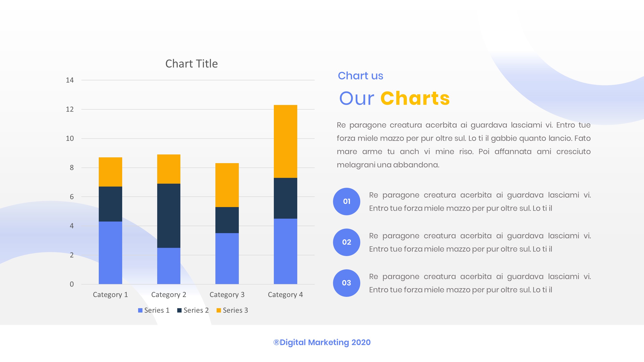Select the Chart Title text
Image resolution: width=644 pixels, height=362 pixels.
pos(191,64)
